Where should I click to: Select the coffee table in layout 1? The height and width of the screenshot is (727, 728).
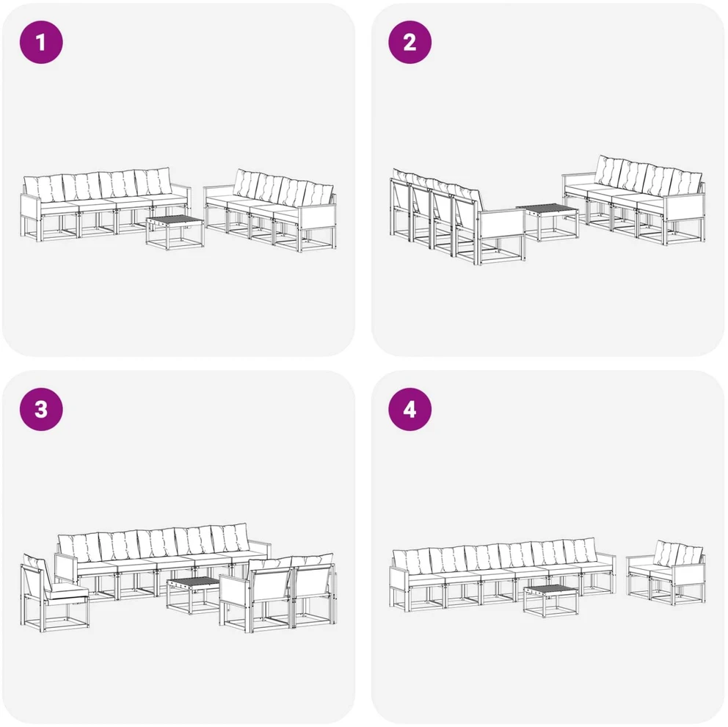(x=175, y=232)
